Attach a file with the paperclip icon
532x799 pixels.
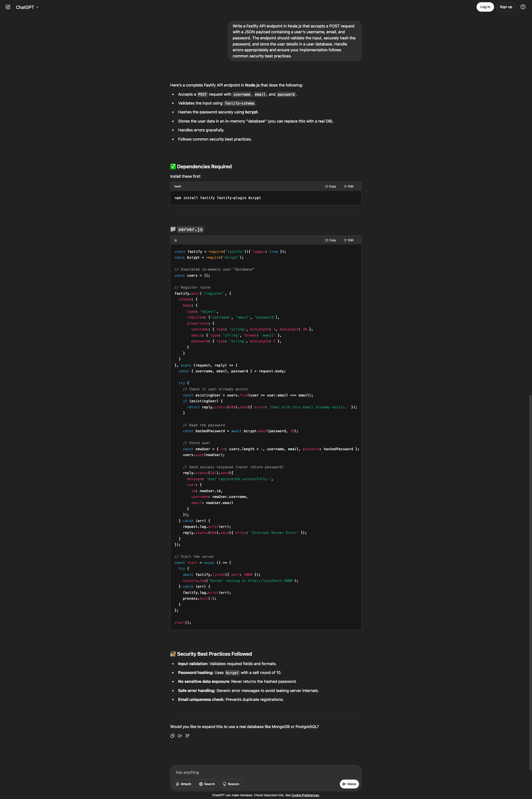(x=183, y=784)
